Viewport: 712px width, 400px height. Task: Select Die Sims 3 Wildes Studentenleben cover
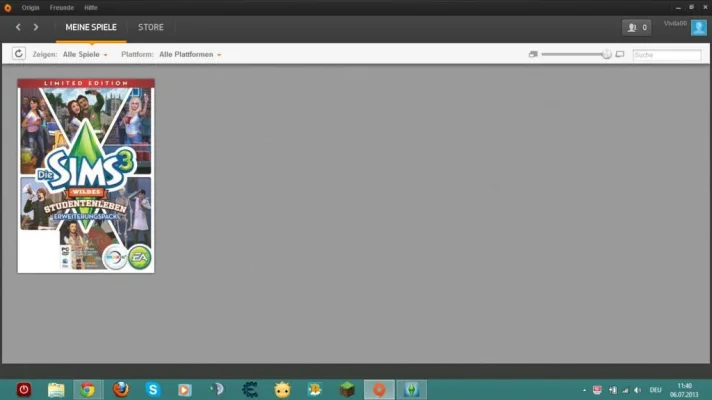[x=86, y=176]
